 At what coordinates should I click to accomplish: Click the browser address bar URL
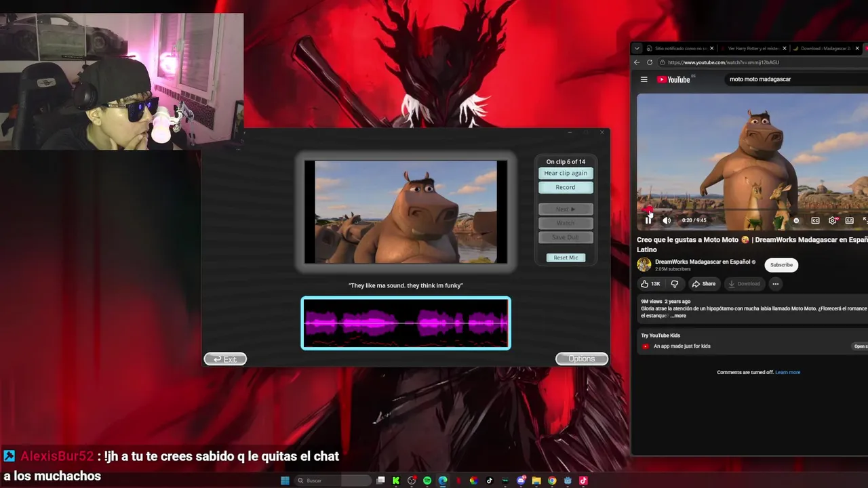point(724,62)
